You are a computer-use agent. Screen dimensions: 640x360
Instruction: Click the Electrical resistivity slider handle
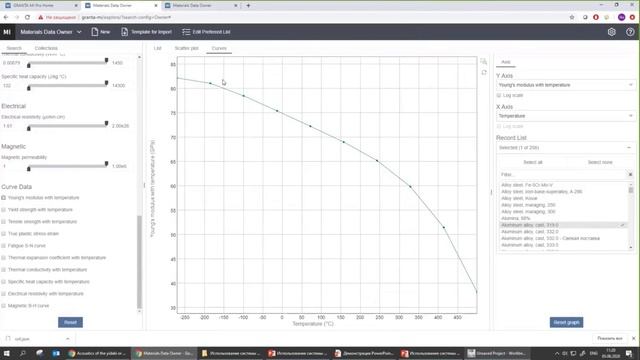(107, 123)
